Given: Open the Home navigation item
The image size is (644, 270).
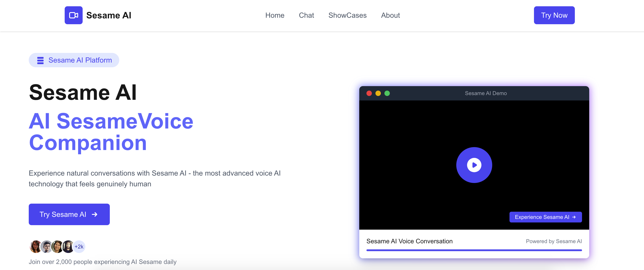Looking at the screenshot, I should pos(275,15).
